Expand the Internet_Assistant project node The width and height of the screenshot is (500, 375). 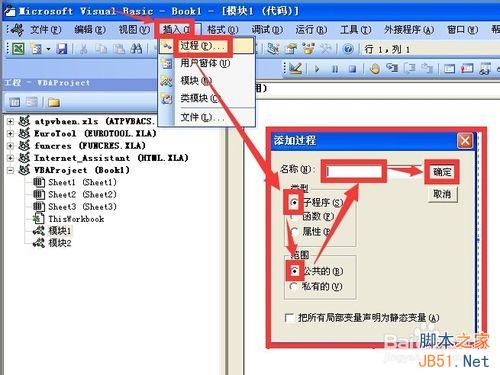tap(10, 158)
